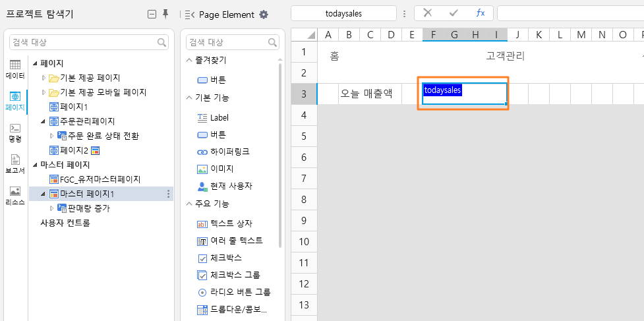Click the more options dots beside name box

pyautogui.click(x=405, y=14)
